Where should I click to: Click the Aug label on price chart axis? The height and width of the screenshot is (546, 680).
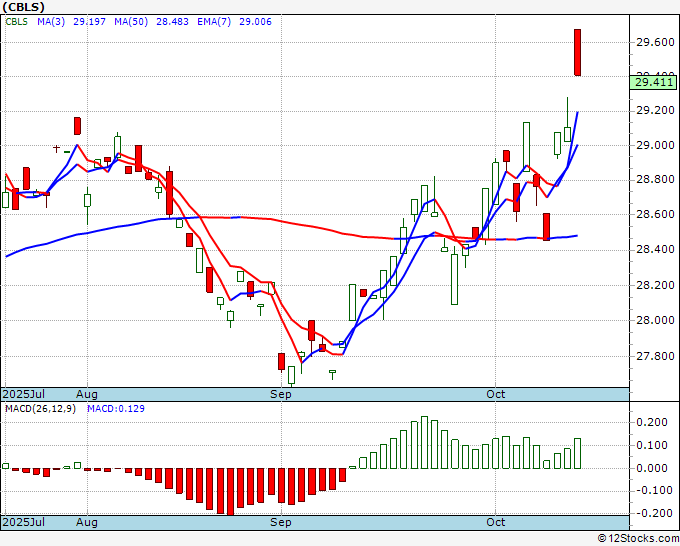click(x=87, y=394)
